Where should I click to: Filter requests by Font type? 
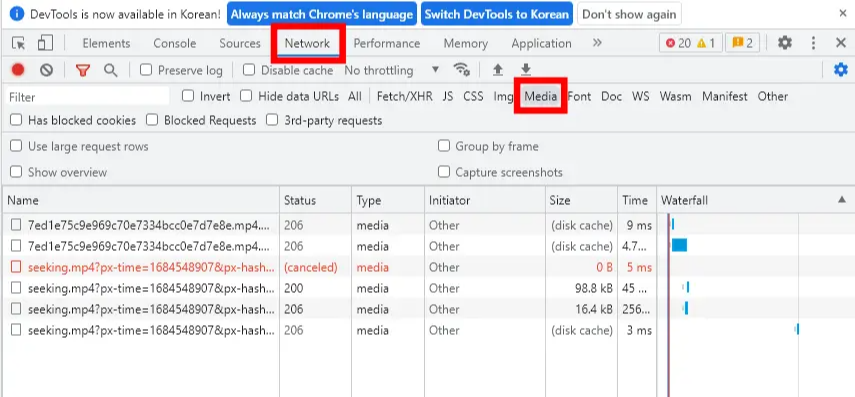(x=579, y=97)
